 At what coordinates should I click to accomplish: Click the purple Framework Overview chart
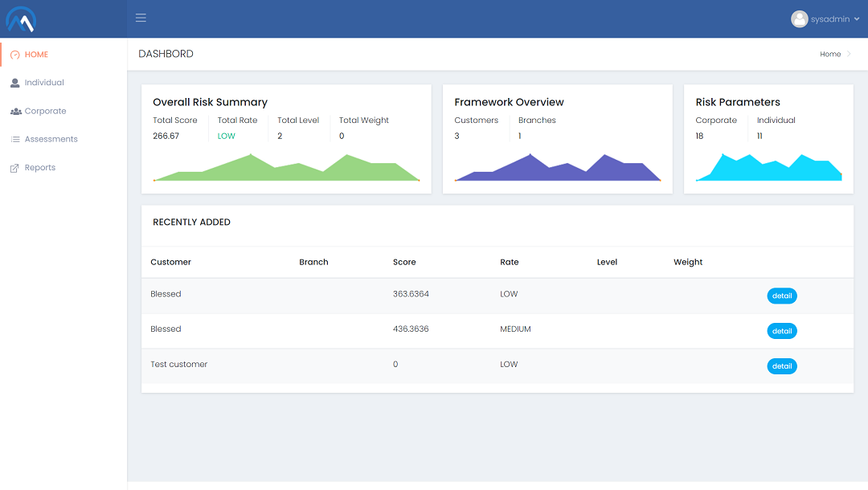[x=558, y=167]
